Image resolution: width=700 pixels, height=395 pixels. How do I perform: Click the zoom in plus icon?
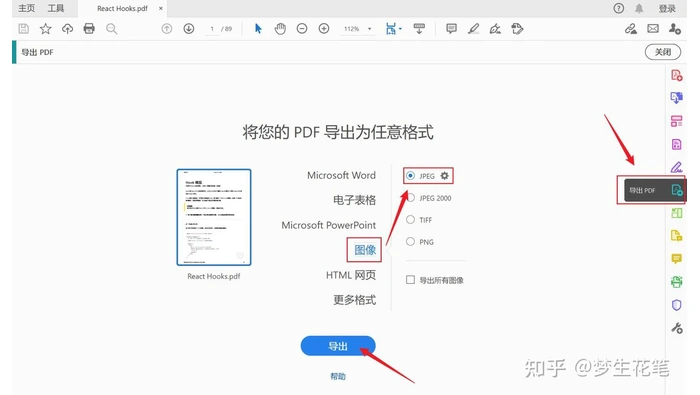point(324,29)
